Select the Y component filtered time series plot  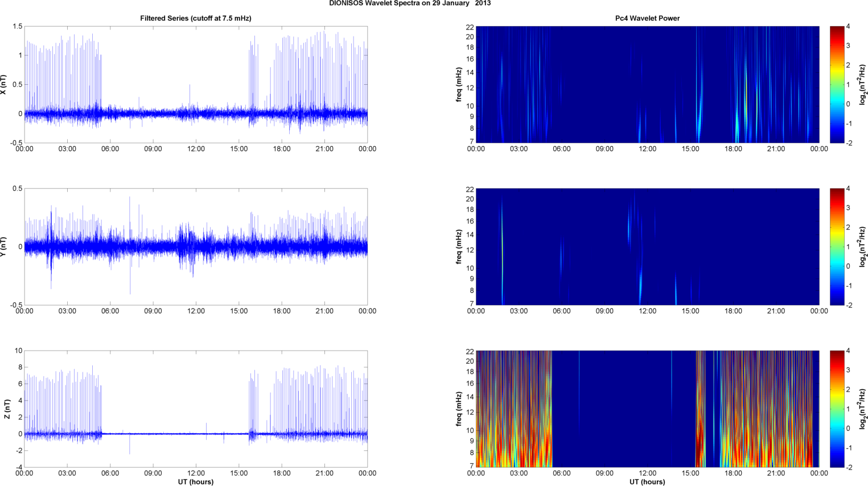coord(196,247)
